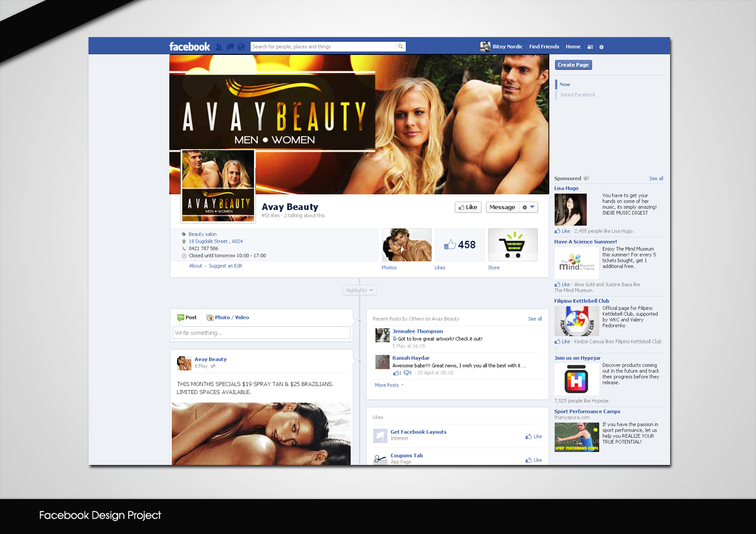Viewport: 756px width, 534px height.
Task: Like the Get Facebook Layouts page
Action: [533, 436]
